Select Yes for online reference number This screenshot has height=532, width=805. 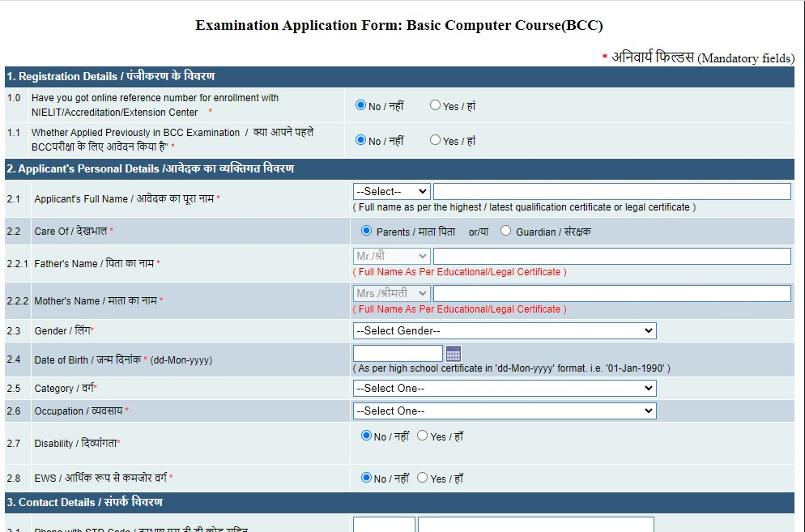[x=435, y=105]
